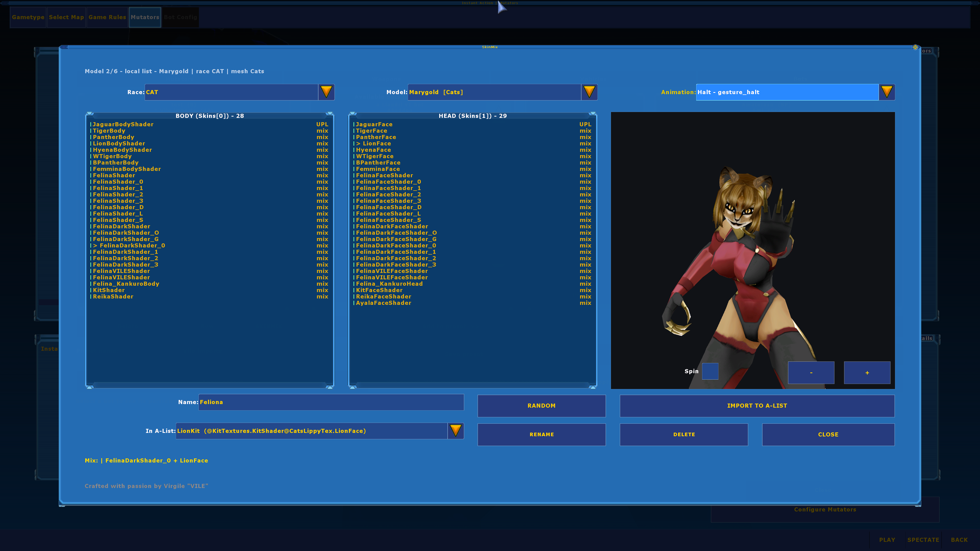
Task: Close SkinMix window with top-right corner icon
Action: tap(915, 47)
